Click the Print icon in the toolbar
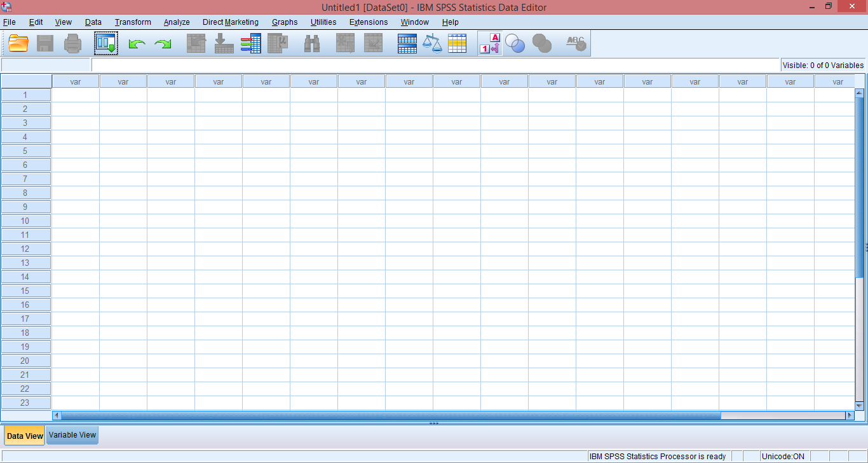This screenshot has height=463, width=868. 72,43
